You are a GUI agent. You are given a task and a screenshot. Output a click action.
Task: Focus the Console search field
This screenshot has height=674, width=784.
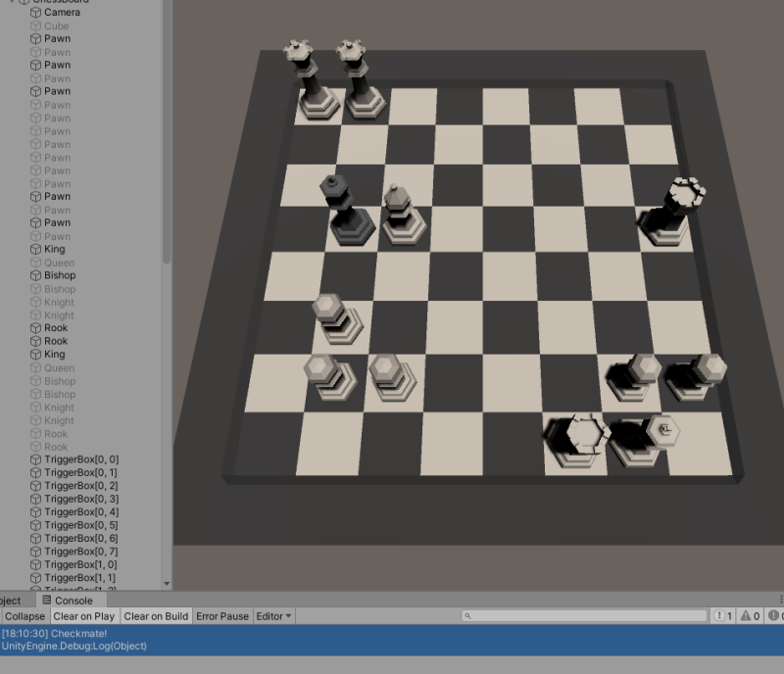[584, 615]
